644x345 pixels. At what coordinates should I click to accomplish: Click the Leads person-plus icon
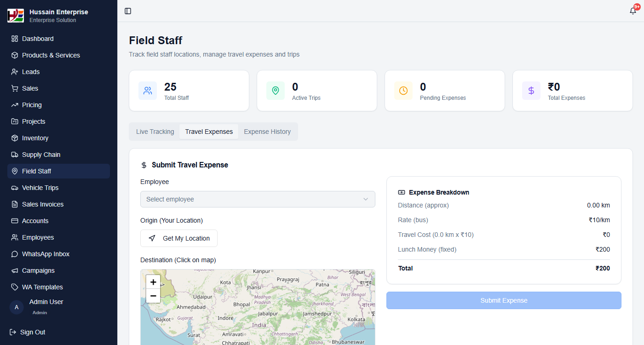click(15, 72)
